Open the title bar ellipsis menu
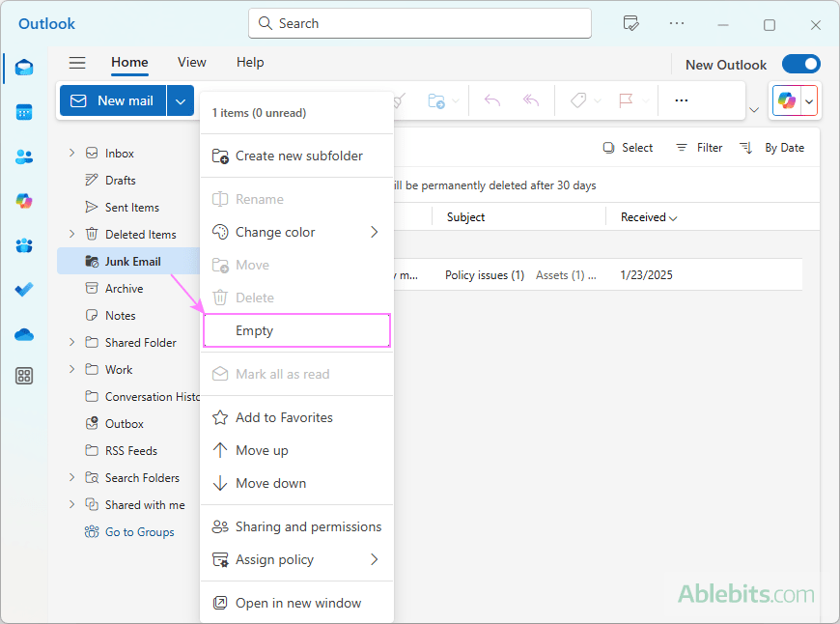This screenshot has height=624, width=840. [677, 23]
